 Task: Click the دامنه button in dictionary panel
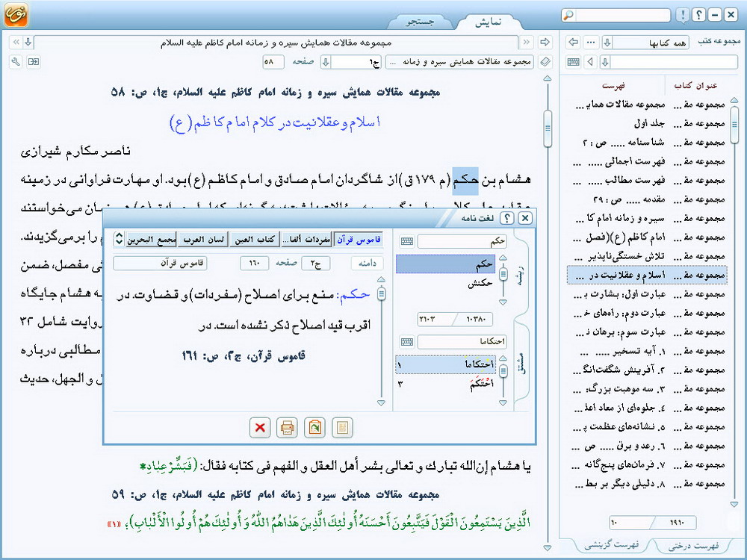tap(367, 263)
